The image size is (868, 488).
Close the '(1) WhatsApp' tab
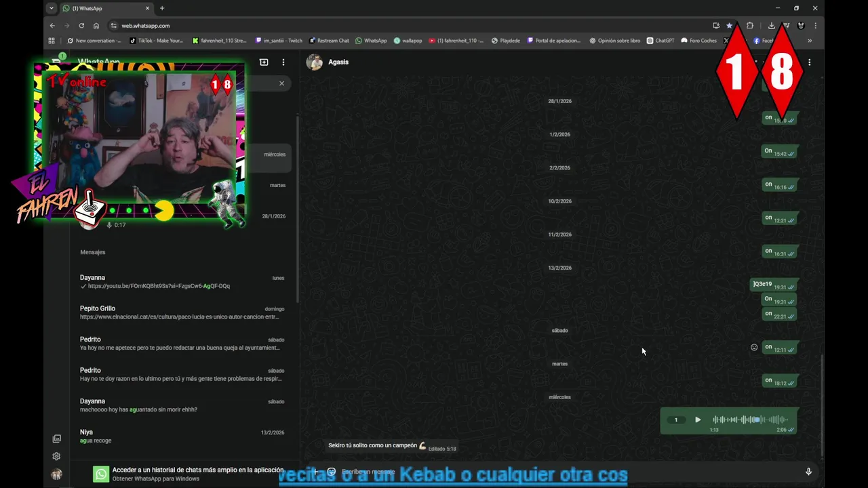tap(147, 8)
